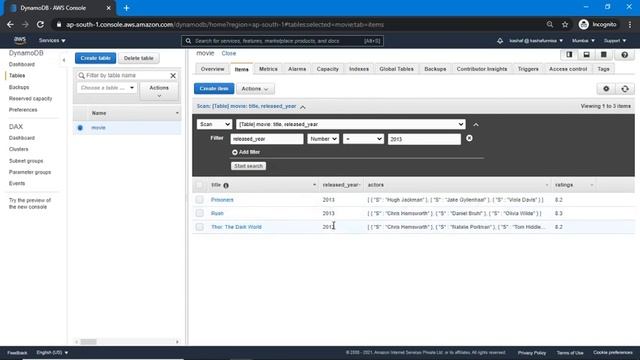Switch to the Capacity tab
This screenshot has width=640, height=360.
click(x=328, y=69)
